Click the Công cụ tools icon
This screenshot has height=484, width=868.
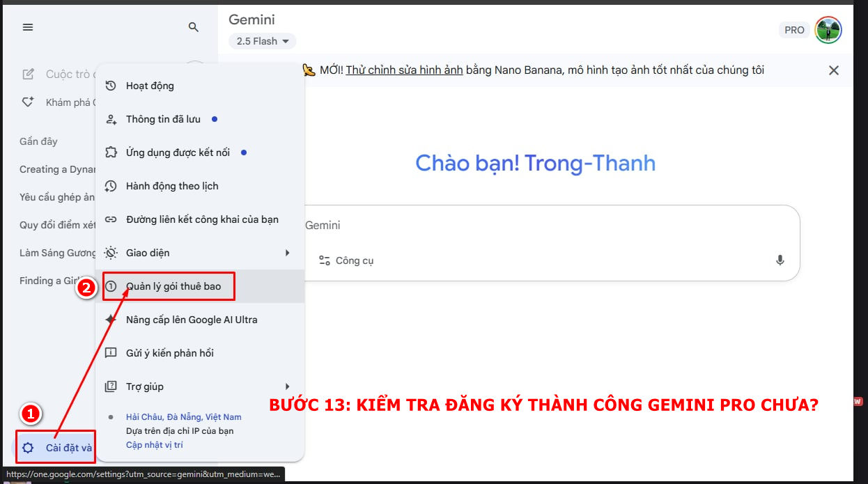click(325, 260)
